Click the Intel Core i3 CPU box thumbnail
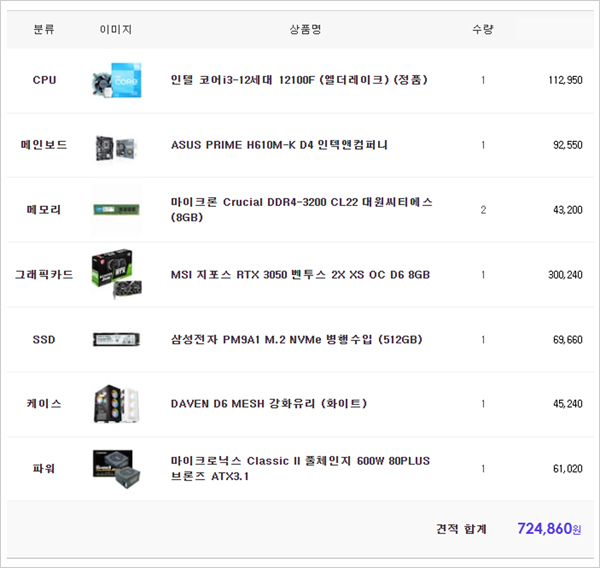 click(x=115, y=80)
